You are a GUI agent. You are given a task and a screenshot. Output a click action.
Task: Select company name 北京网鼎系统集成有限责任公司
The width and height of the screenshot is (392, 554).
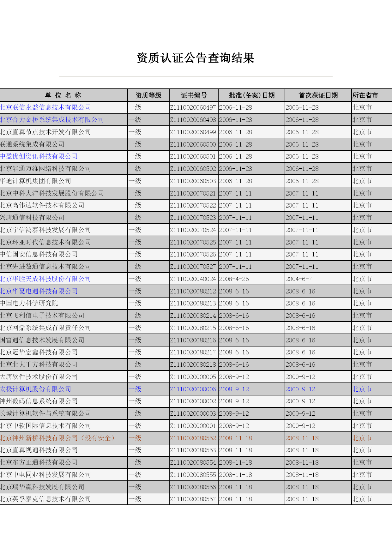point(45,328)
